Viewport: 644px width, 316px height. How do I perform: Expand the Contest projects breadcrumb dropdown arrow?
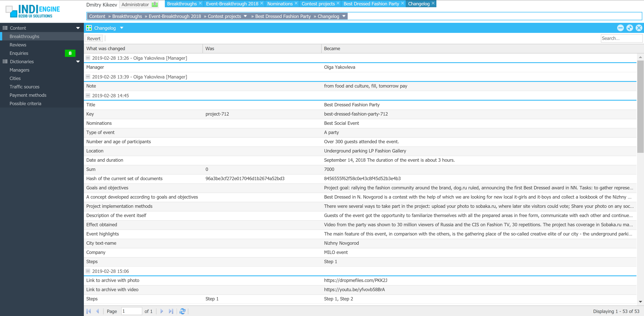coord(245,16)
